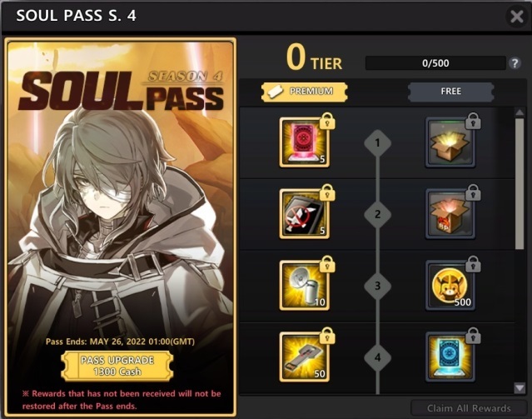Select the tier 1 premium red card reward
532x419 pixels.
click(305, 142)
